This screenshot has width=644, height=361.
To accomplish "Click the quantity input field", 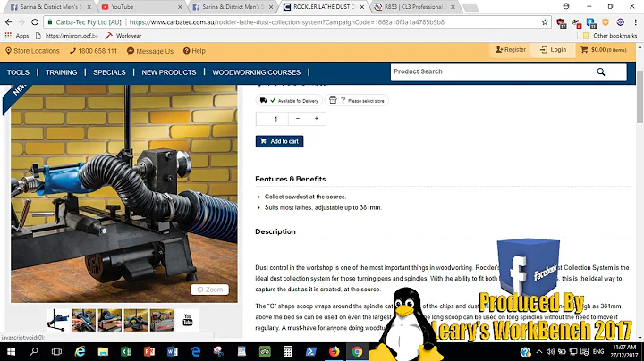I will click(x=272, y=119).
